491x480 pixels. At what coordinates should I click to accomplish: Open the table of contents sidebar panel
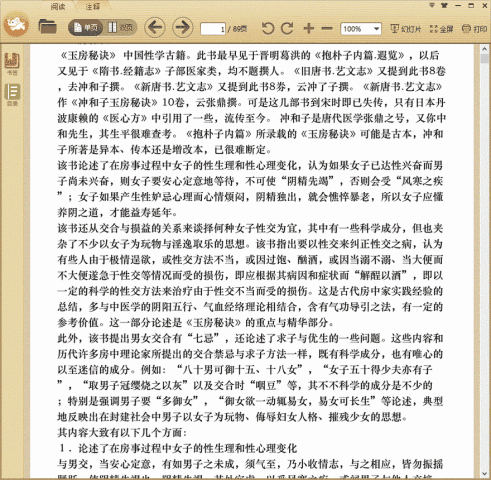[12, 94]
